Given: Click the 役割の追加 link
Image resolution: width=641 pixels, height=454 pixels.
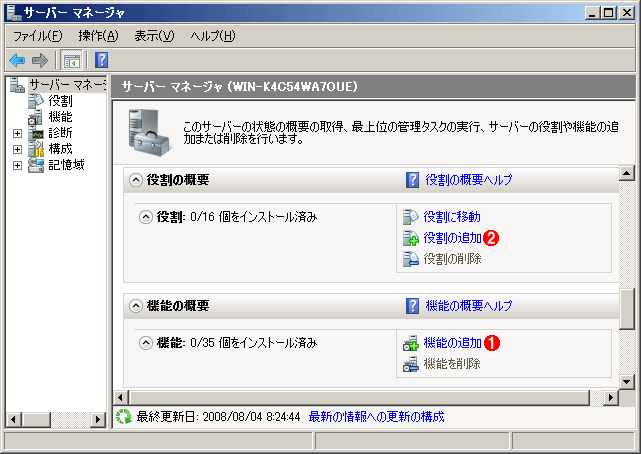Looking at the screenshot, I should 452,238.
